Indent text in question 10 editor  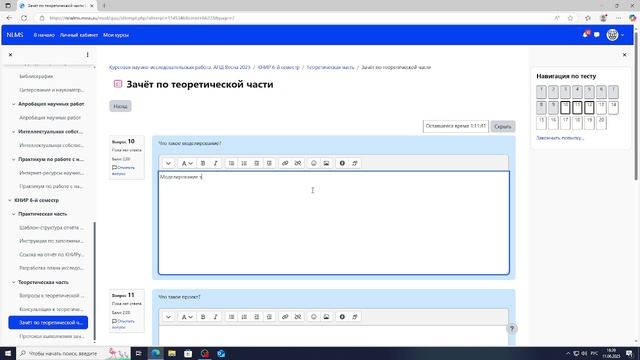coord(269,163)
